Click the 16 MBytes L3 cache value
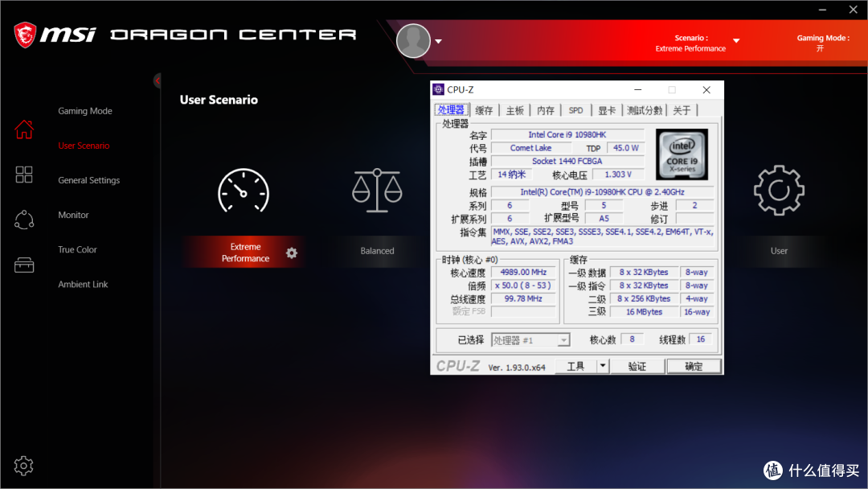 [644, 312]
